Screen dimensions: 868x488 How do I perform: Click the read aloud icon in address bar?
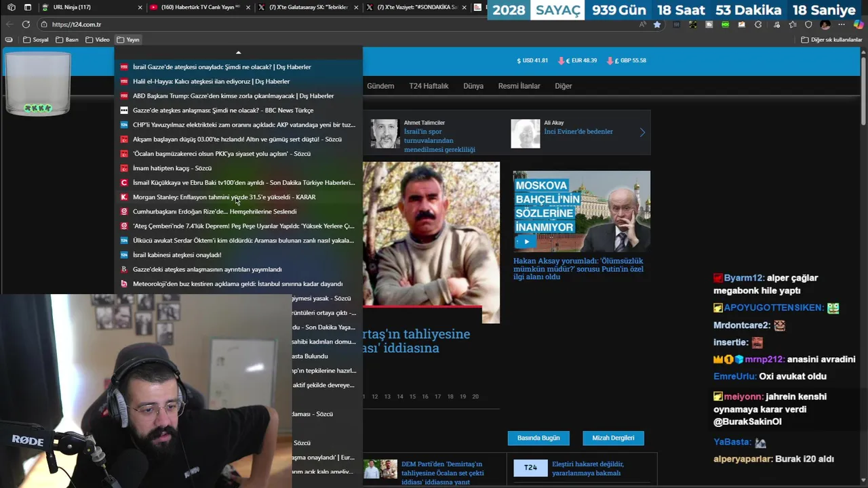(642, 24)
